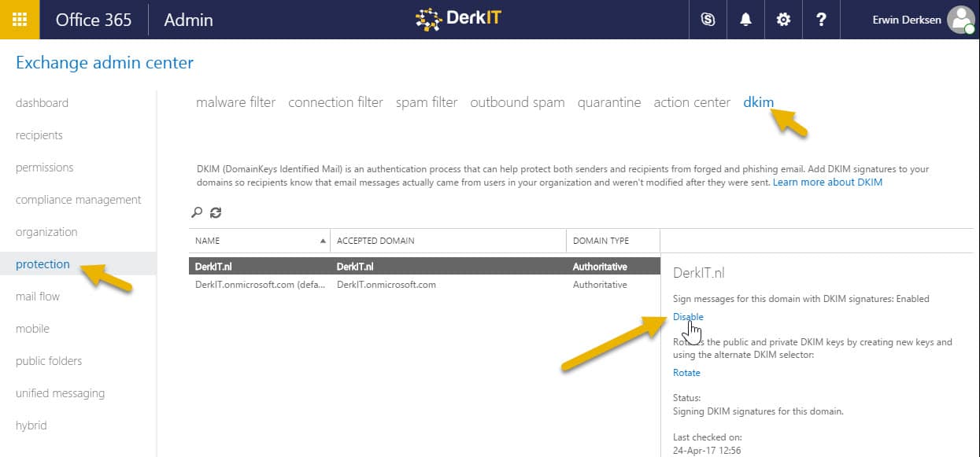Click Admin header link
The width and height of the screenshot is (980, 457).
[x=188, y=20]
